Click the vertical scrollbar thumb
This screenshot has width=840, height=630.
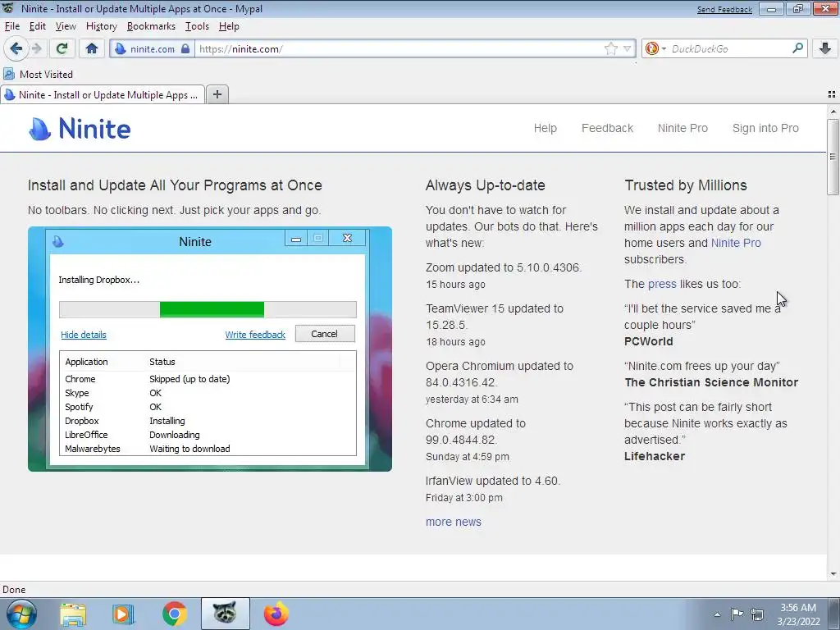[833, 157]
